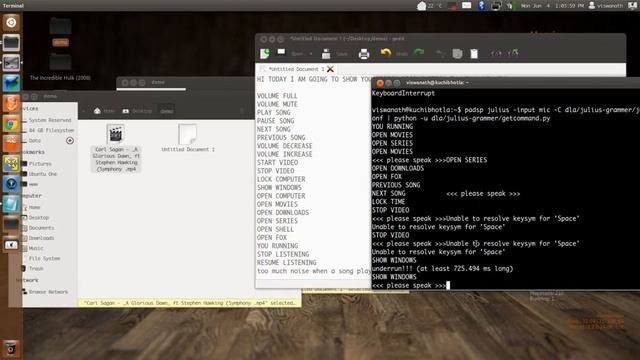Click LOCK COMPUTER line in gedit document
640x360 pixels.
point(281,179)
